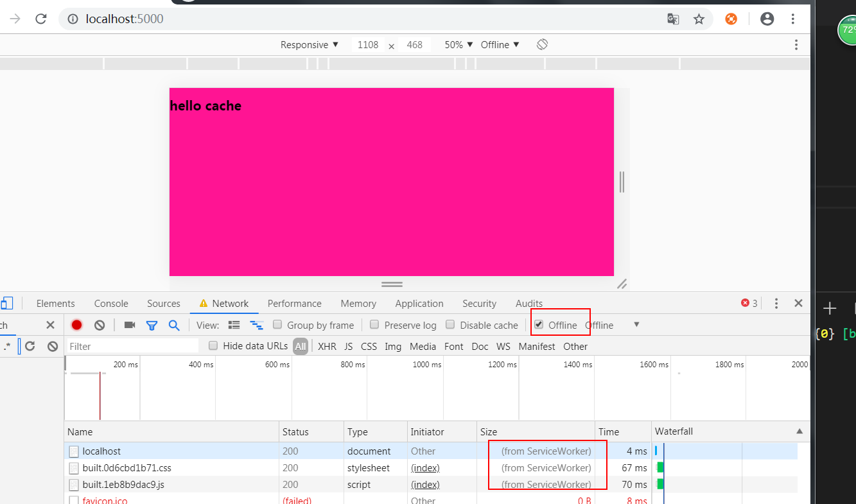Open the 50% zoom dropdown
The height and width of the screenshot is (504, 856).
[459, 45]
